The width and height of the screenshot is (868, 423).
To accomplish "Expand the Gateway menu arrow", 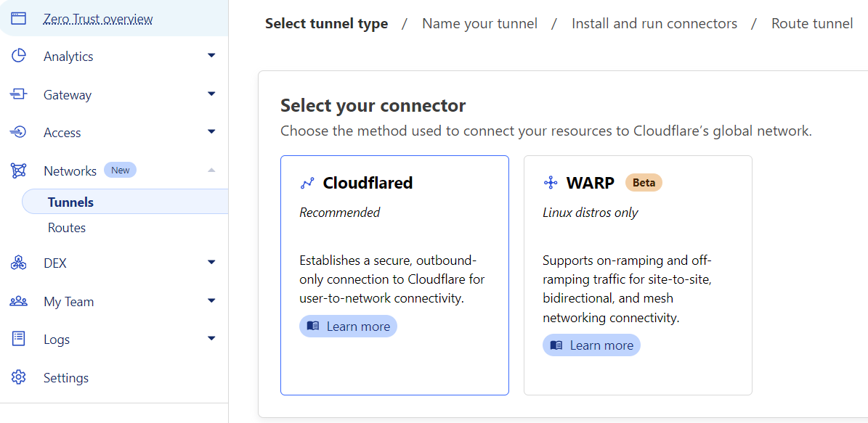I will point(211,94).
